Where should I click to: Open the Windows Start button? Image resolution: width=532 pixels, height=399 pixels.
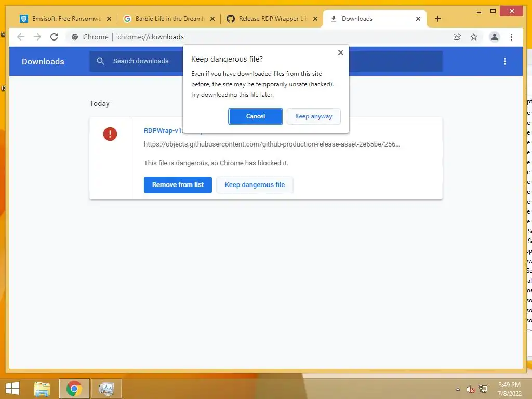12,389
